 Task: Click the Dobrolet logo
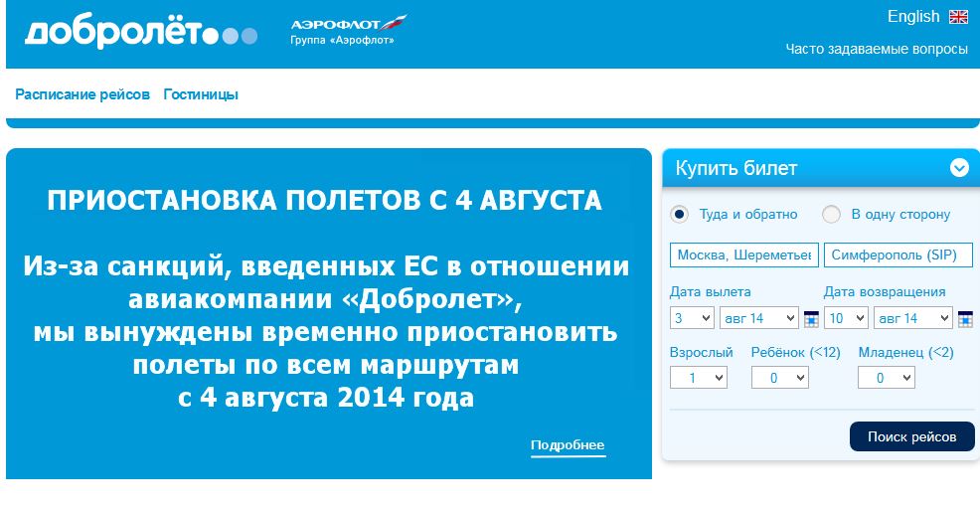(139, 33)
